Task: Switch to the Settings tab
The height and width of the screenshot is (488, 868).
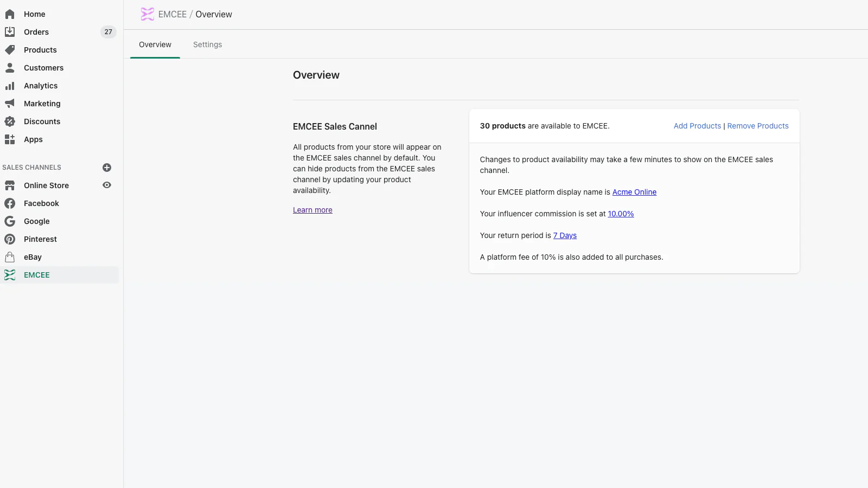Action: (208, 44)
